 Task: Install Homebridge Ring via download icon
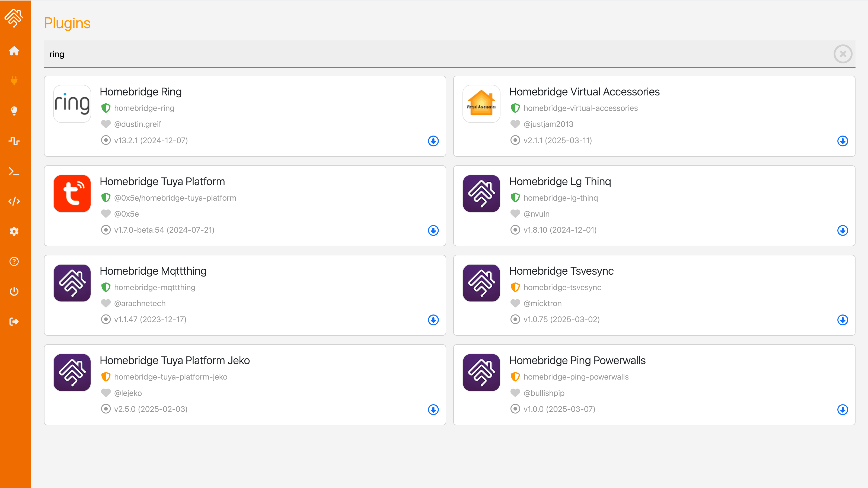[x=433, y=141]
